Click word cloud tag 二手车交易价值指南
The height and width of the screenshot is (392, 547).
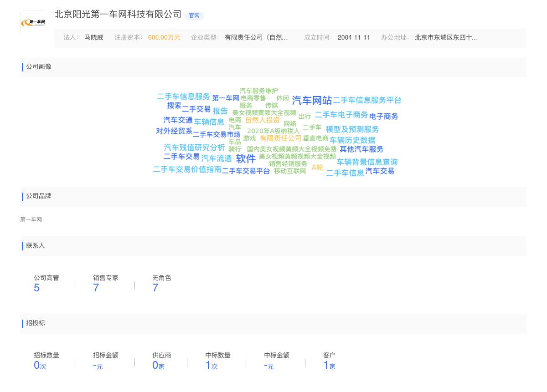click(187, 169)
